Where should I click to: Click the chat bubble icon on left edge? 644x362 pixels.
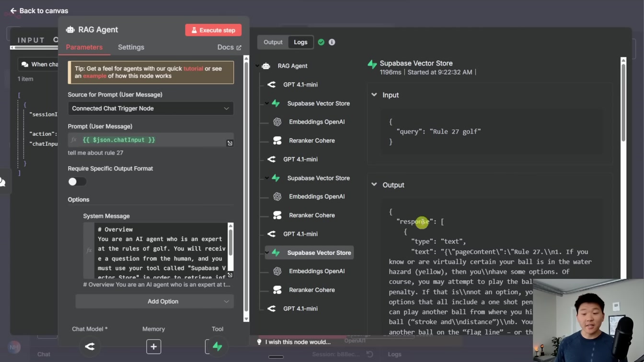pyautogui.click(x=2, y=182)
